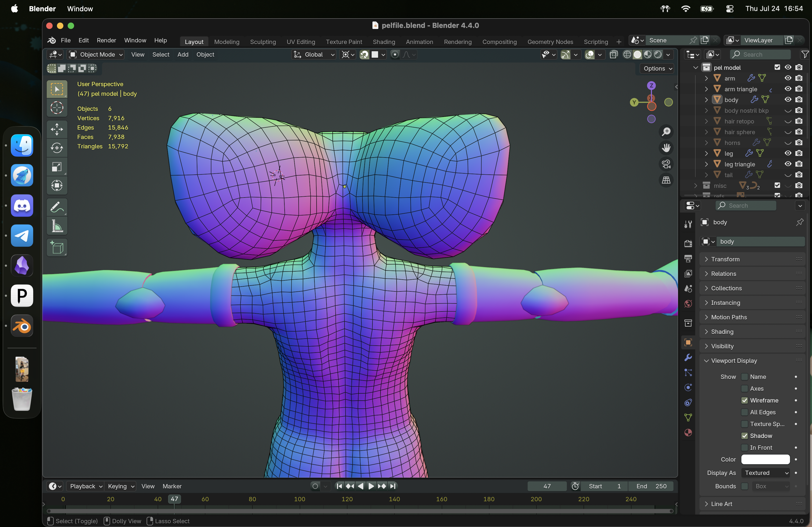Choose the Add Cube tool
Screen dimensions: 812x527
coord(57,247)
